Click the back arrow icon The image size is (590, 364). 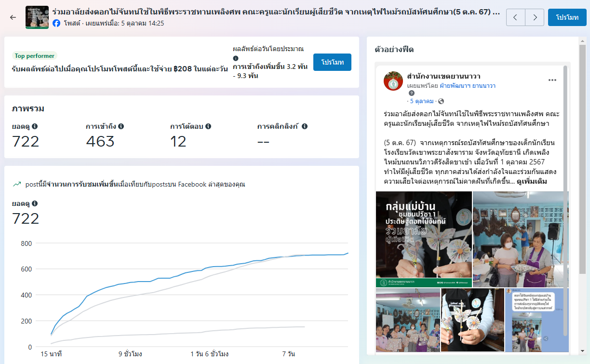pyautogui.click(x=13, y=17)
